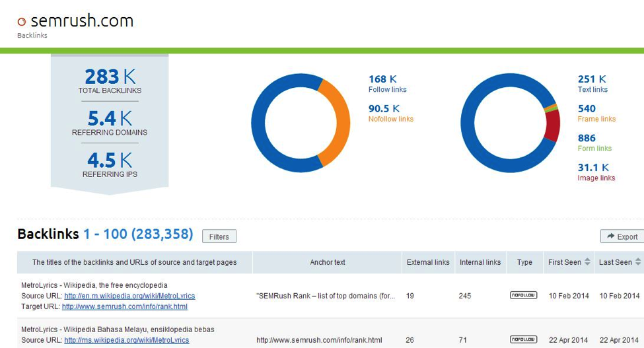
Task: Open en.m.wikipedia.org MetroLyrics source URL
Action: (129, 296)
